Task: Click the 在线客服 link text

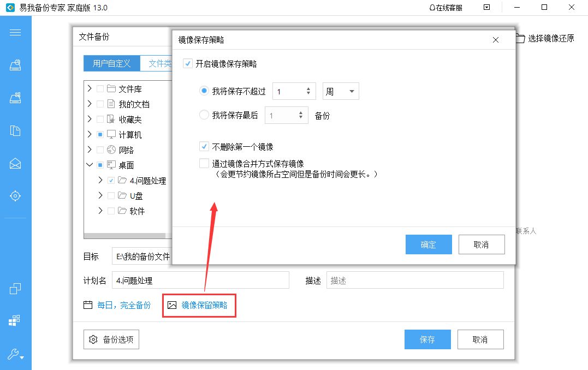Action: (x=449, y=8)
